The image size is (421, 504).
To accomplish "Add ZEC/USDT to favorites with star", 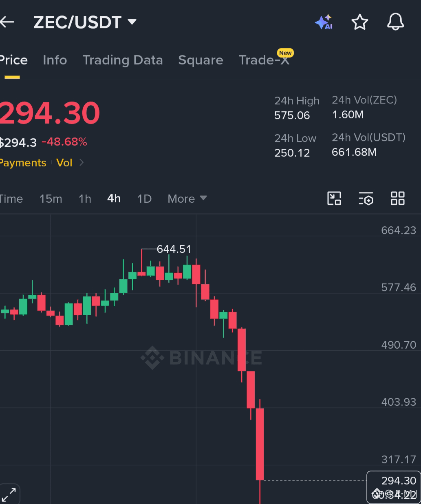I will coord(360,22).
